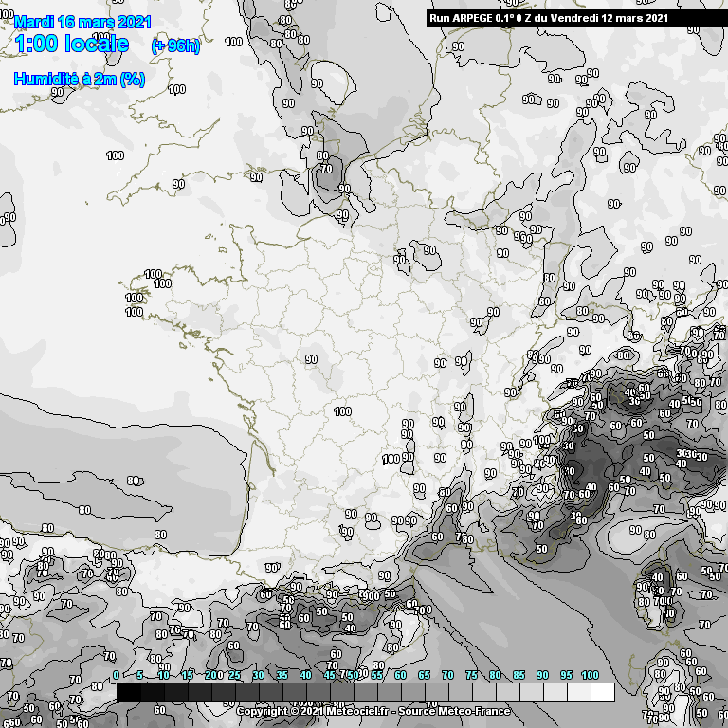Click the 60 value label on legend scale

click(x=400, y=675)
